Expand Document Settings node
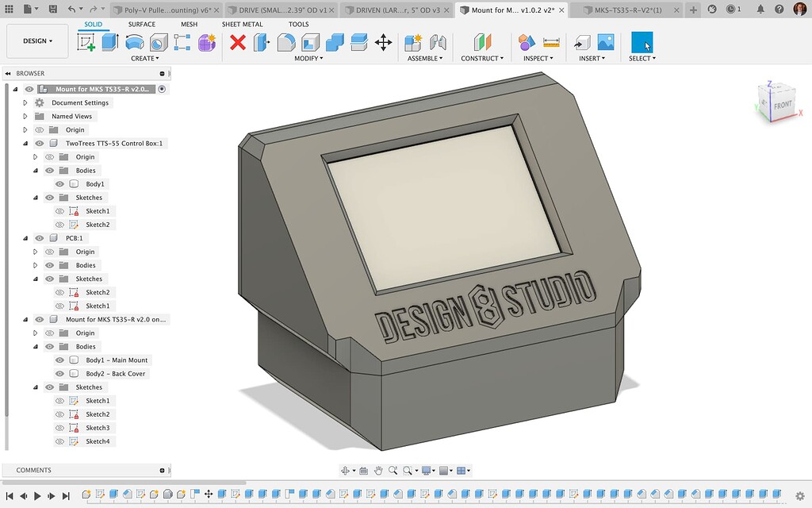This screenshot has height=508, width=812. (25, 102)
